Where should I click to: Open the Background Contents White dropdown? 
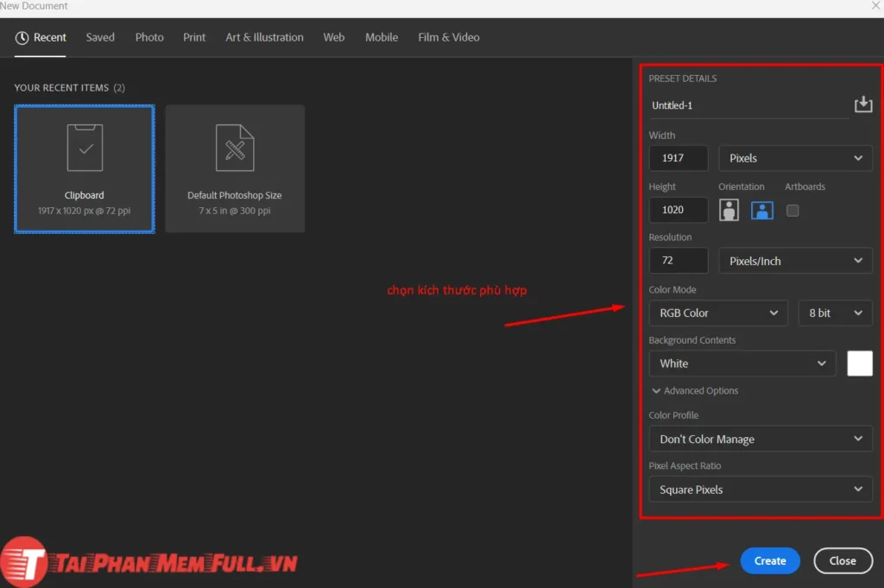pos(741,363)
